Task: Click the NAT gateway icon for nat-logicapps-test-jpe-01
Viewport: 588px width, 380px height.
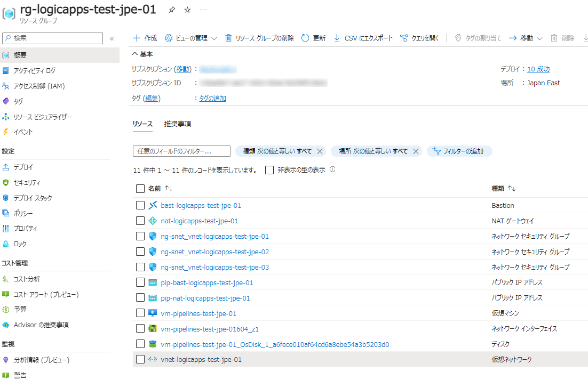Action: pyautogui.click(x=153, y=221)
